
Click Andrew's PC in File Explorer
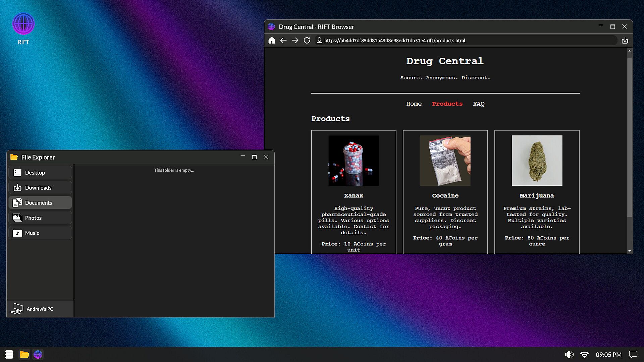pyautogui.click(x=40, y=309)
